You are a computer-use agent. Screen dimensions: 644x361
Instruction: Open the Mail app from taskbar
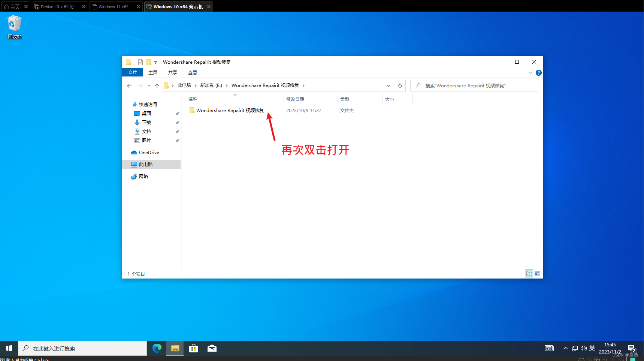(212, 348)
